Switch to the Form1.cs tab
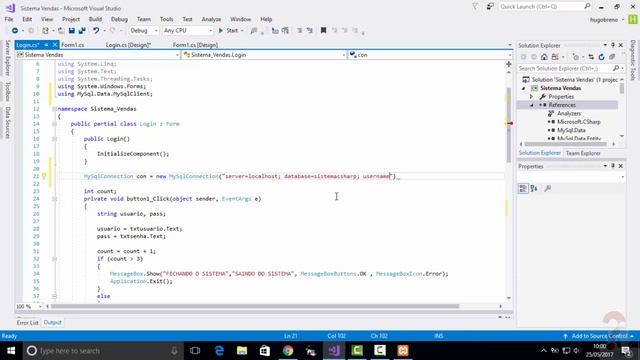This screenshot has height=360, width=640. (x=73, y=45)
